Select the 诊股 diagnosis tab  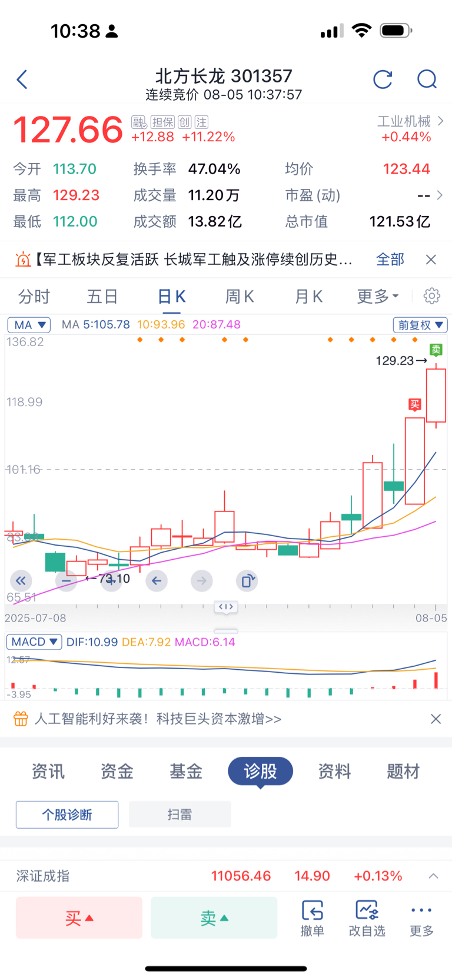tap(260, 771)
